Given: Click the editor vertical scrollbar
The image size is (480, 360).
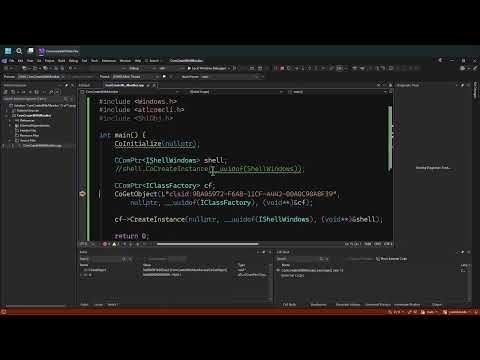Looking at the screenshot, I should (x=390, y=138).
